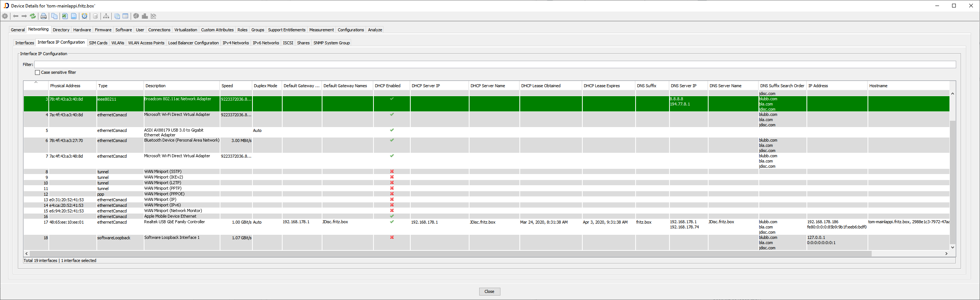Screen dimensions: 980x300
Task: Click the DHCP lease date Mar 24, 2020, 8:31:38 AM
Action: coord(544,222)
